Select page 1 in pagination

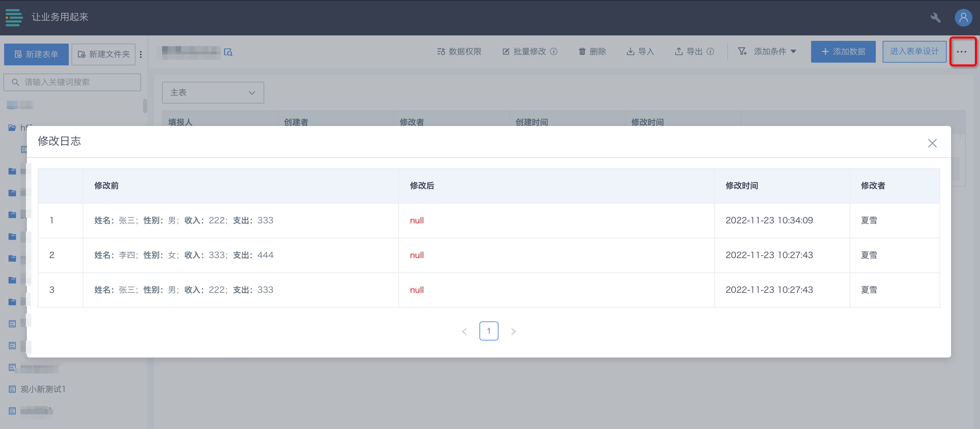[489, 331]
